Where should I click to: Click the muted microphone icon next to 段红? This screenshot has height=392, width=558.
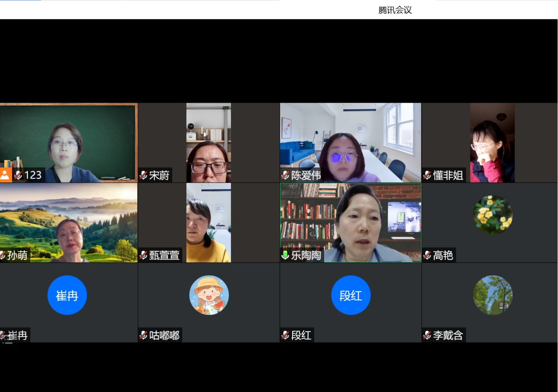(x=285, y=335)
